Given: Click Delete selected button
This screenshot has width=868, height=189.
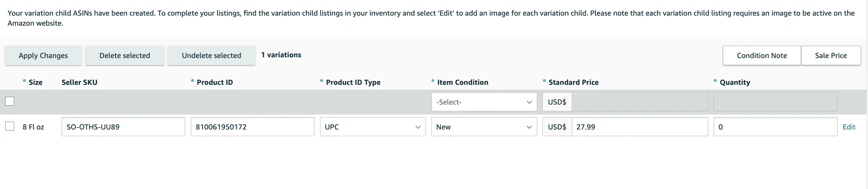Looking at the screenshot, I should click(125, 55).
